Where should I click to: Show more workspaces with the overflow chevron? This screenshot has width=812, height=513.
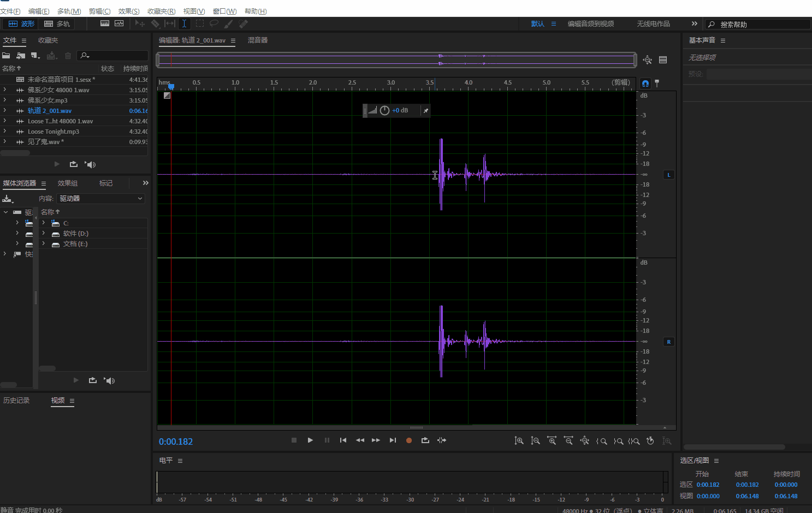[x=694, y=23]
